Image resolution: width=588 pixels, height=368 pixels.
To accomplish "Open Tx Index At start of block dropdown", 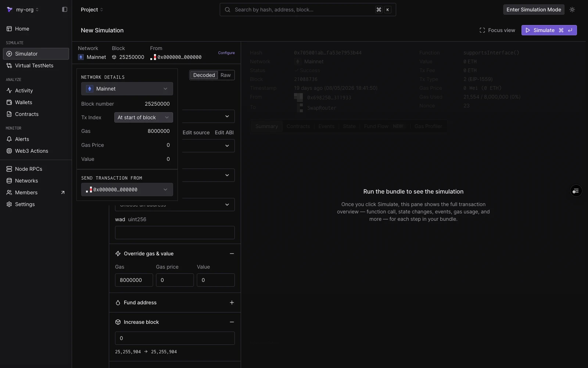I will click(x=144, y=117).
